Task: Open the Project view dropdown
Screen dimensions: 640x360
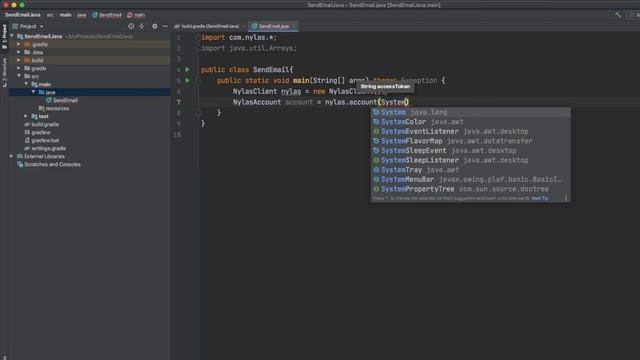Action: point(31,26)
